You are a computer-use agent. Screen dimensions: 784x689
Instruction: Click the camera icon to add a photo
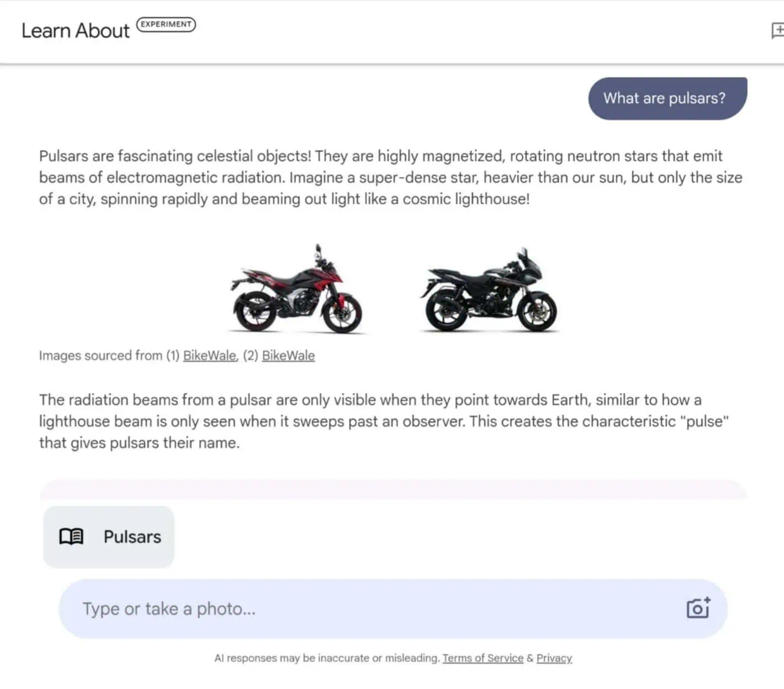[x=698, y=608]
